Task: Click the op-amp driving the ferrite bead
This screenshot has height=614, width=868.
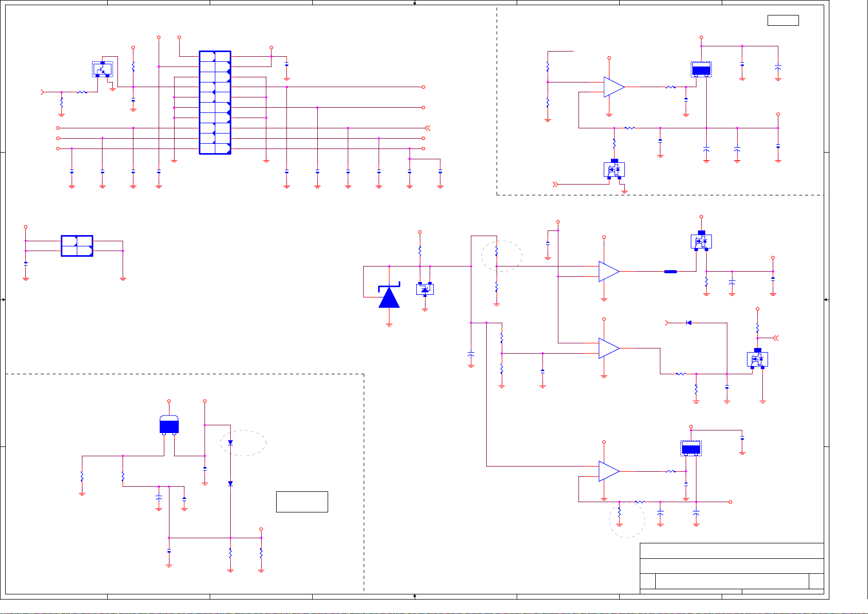Action: (609, 271)
